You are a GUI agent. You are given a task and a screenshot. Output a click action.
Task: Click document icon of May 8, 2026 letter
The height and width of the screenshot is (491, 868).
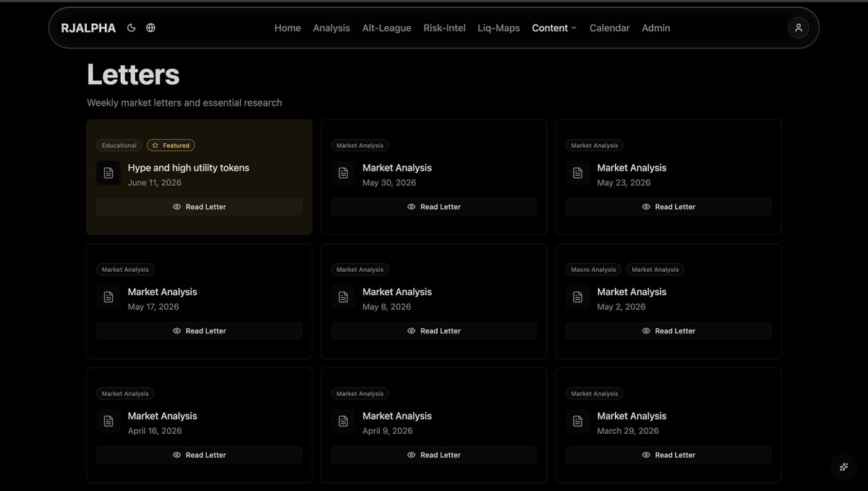point(343,297)
